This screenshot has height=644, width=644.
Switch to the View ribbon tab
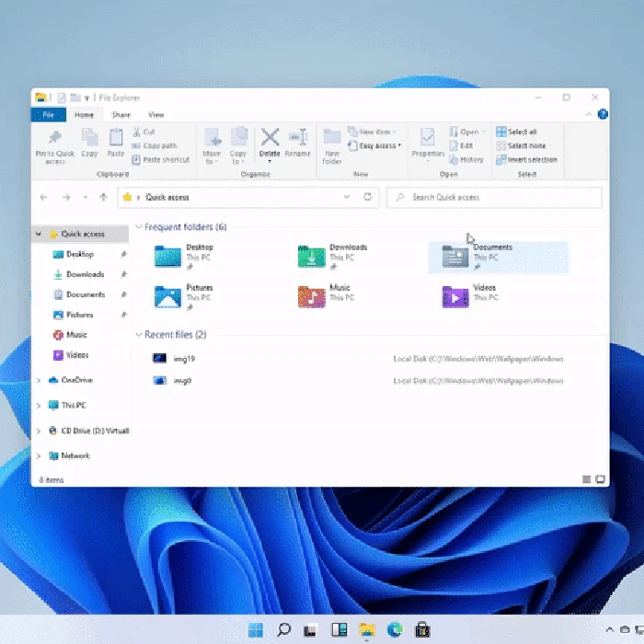click(x=156, y=115)
